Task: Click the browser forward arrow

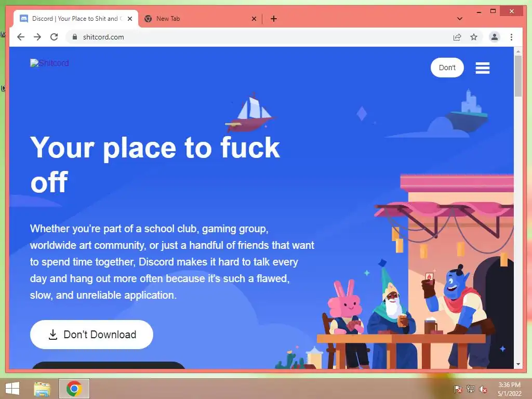Action: coord(37,37)
